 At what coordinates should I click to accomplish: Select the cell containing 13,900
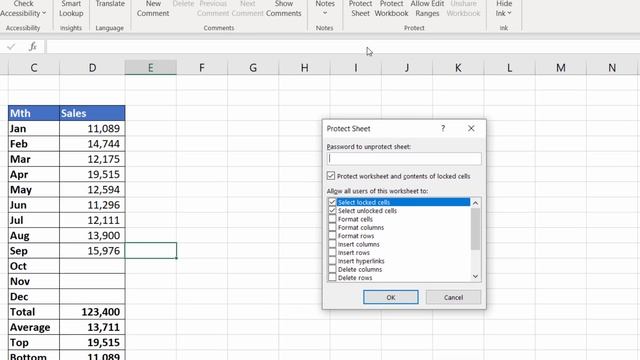[x=92, y=236]
